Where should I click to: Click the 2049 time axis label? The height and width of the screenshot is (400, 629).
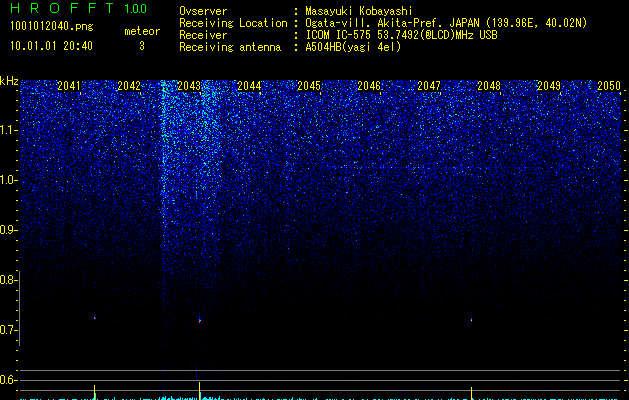tap(549, 86)
